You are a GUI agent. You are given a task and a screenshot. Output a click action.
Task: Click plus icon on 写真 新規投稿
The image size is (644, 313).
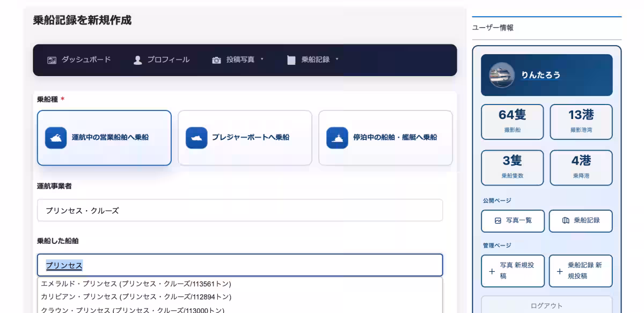492,271
